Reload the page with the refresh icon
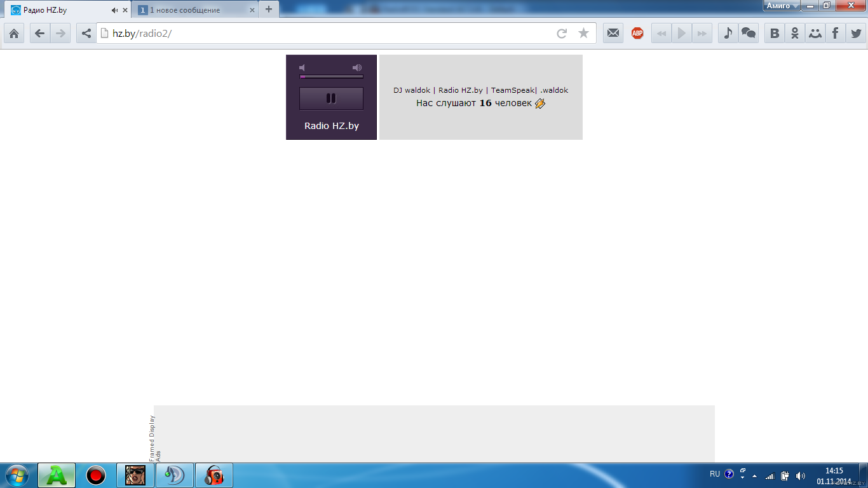Image resolution: width=868 pixels, height=488 pixels. (x=562, y=33)
